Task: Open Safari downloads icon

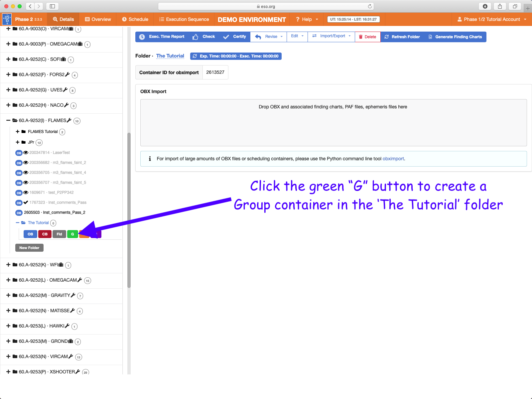Action: [485, 6]
